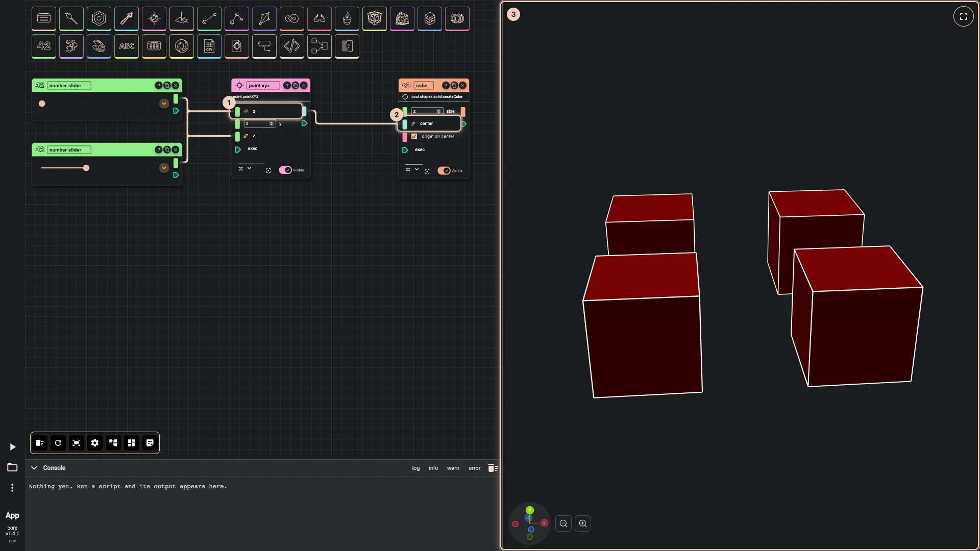Viewport: 980px width, 551px height.
Task: Click fullscreen button in 3D viewport
Action: (x=964, y=16)
